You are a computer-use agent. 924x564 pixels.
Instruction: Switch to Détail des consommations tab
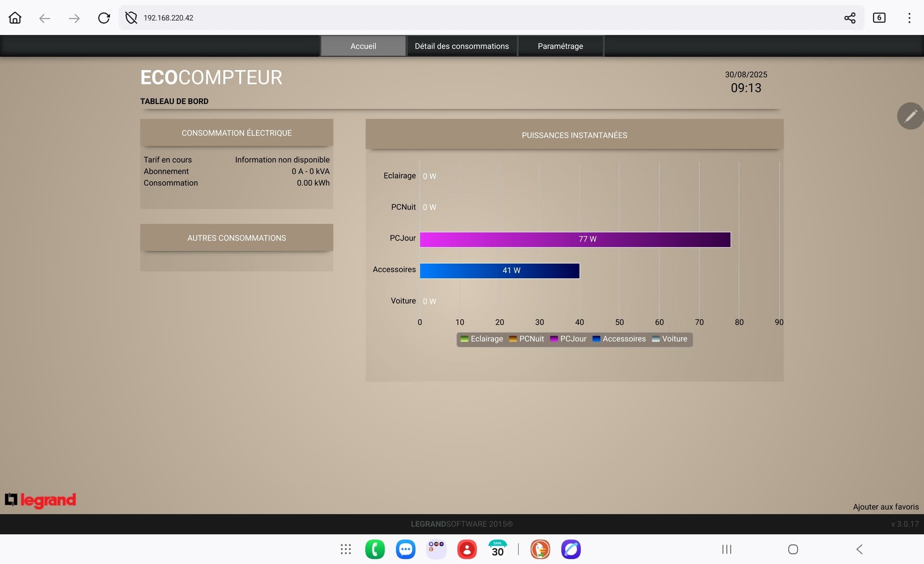[x=462, y=46]
